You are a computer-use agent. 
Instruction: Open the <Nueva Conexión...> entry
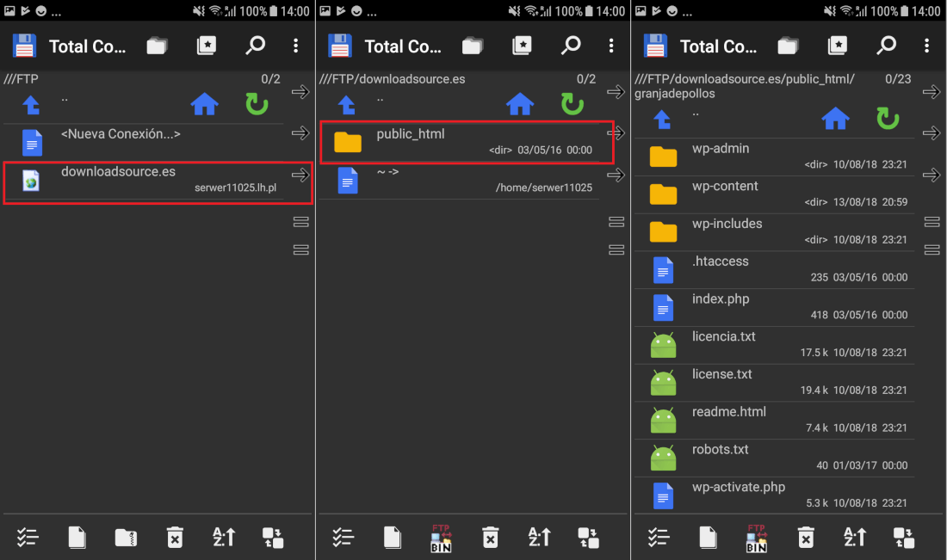tap(143, 143)
